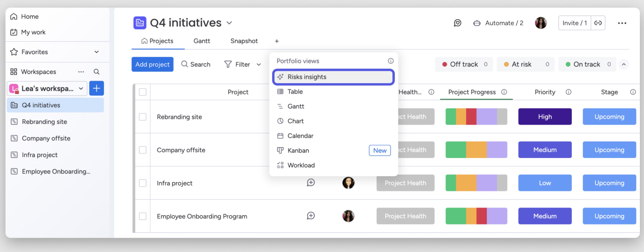Open Infra project conversation bubble
This screenshot has height=252, width=644.
(311, 183)
